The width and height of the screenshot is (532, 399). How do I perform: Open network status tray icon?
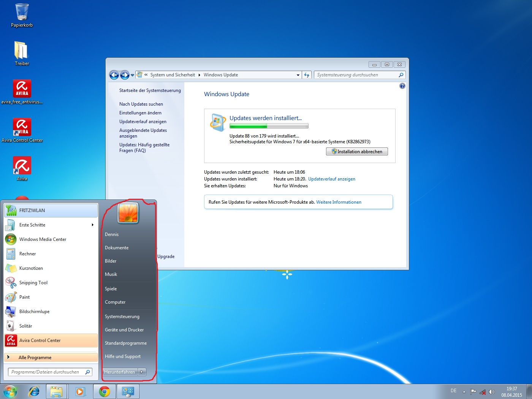tap(483, 392)
